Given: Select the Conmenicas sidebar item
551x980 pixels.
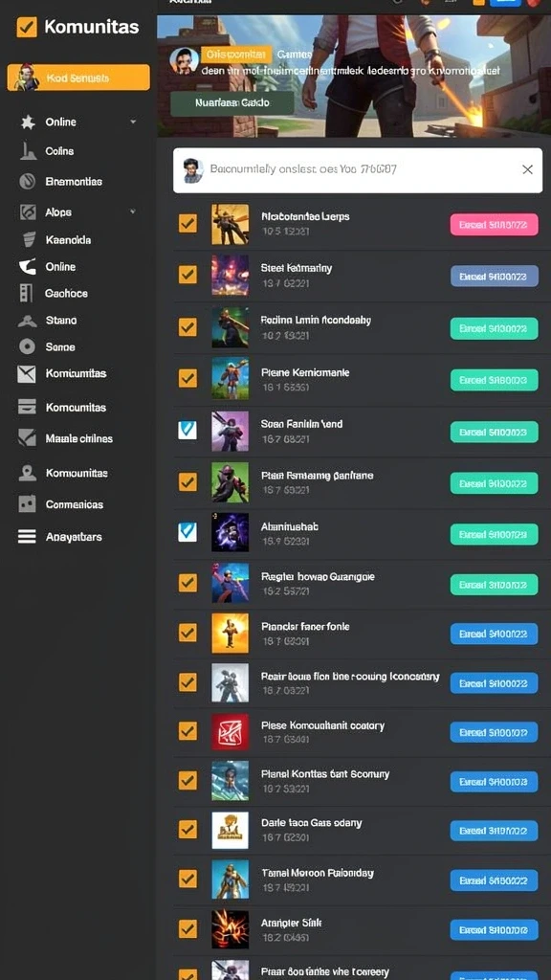Looking at the screenshot, I should (60, 504).
